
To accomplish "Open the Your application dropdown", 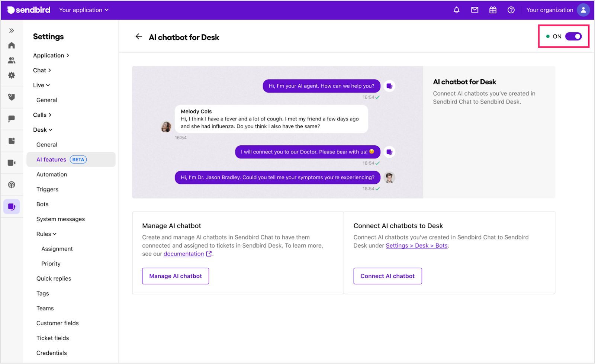I will (84, 10).
